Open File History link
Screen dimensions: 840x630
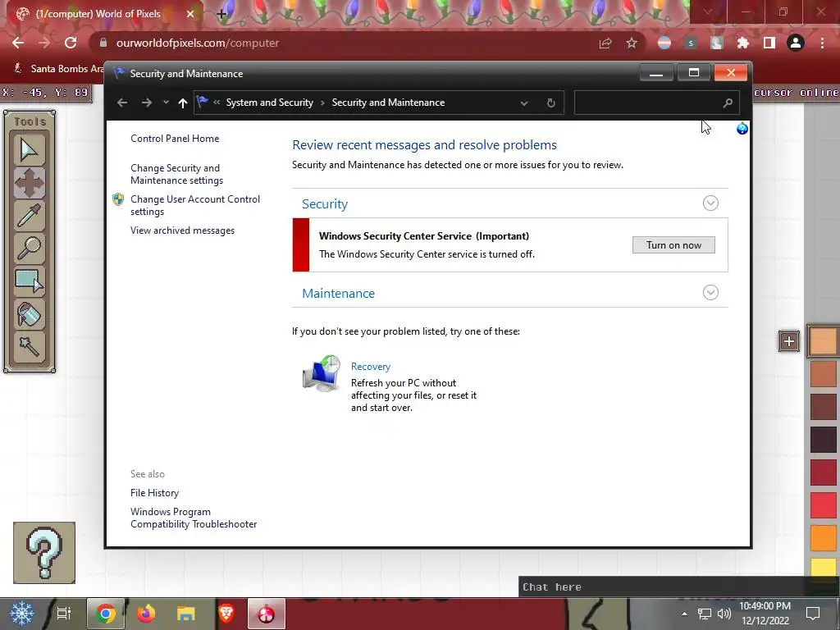point(154,493)
